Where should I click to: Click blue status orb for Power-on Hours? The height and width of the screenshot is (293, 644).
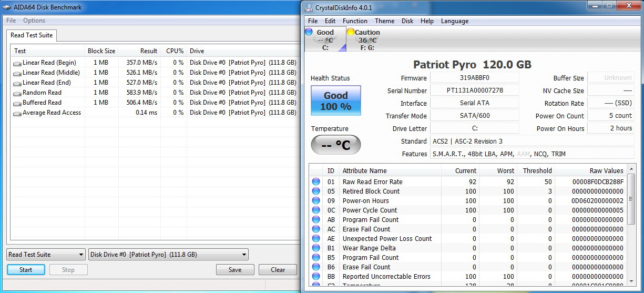[x=316, y=201]
